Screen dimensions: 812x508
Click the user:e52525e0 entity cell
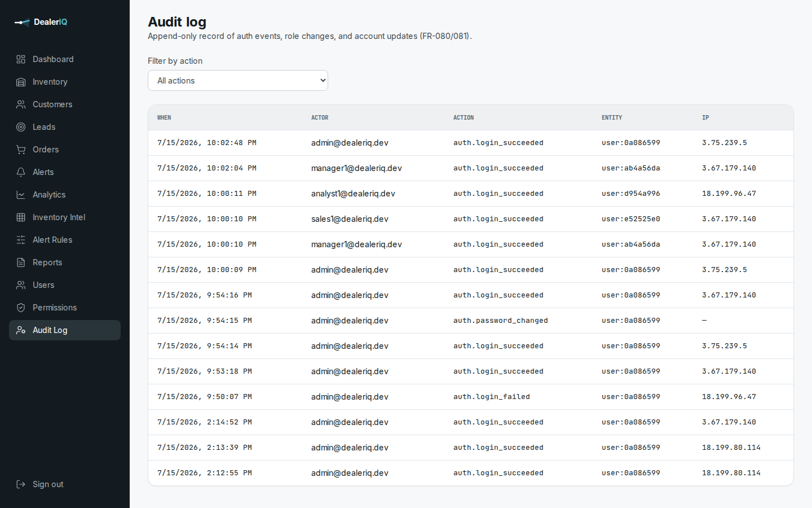pos(631,219)
